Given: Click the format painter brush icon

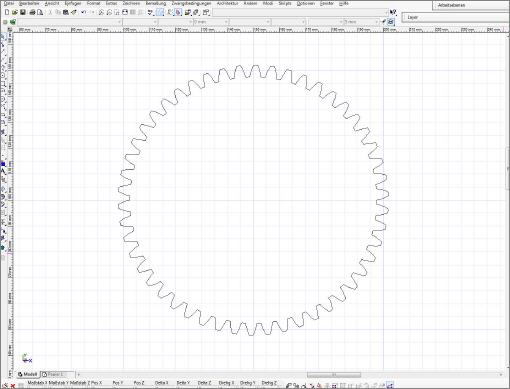Looking at the screenshot, I should tap(384, 22).
